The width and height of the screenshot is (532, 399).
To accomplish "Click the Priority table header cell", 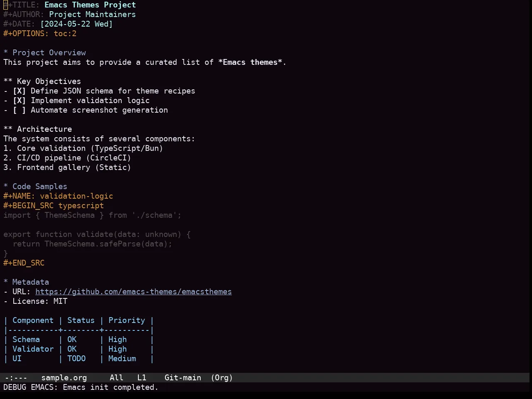I will (x=127, y=320).
